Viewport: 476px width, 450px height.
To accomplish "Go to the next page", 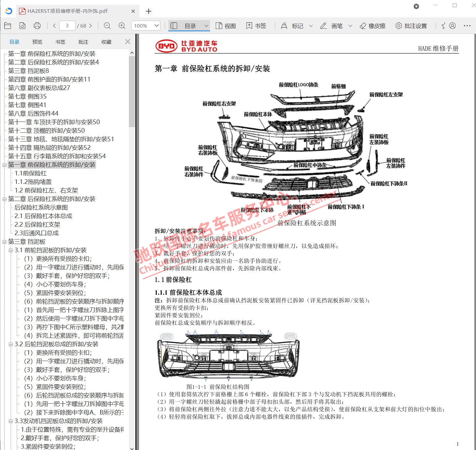I will tap(91, 25).
